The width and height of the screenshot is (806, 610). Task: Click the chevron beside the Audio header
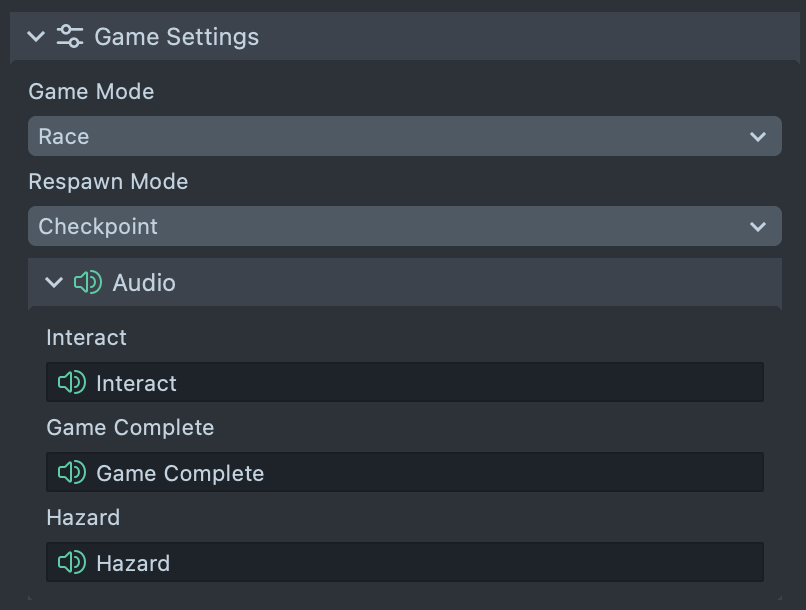(x=54, y=282)
